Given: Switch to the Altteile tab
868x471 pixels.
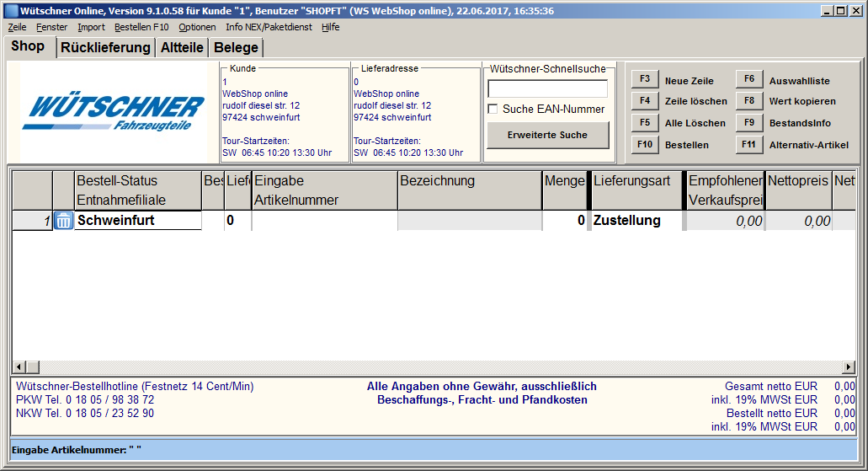Looking at the screenshot, I should tap(182, 48).
